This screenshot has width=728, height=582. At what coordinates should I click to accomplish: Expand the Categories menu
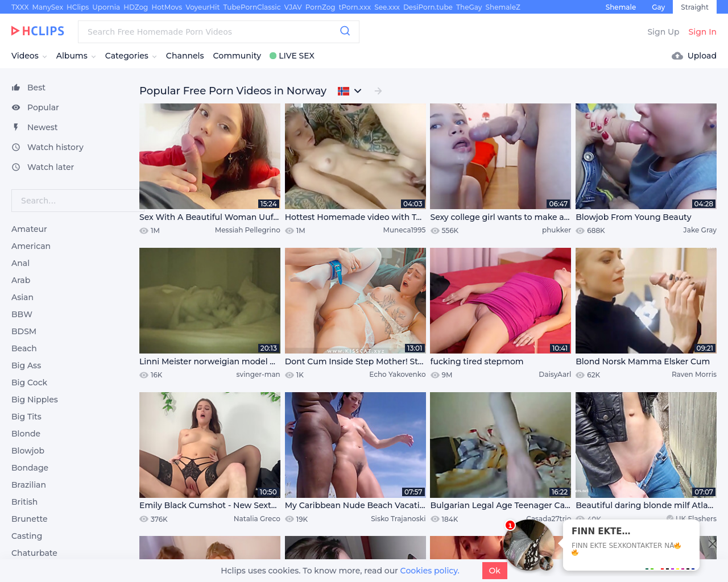pos(131,56)
